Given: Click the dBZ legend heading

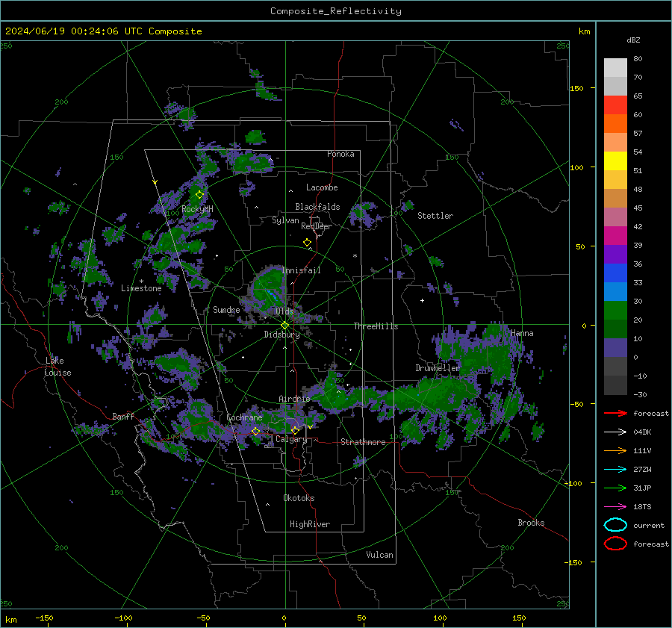Looking at the screenshot, I should [633, 40].
